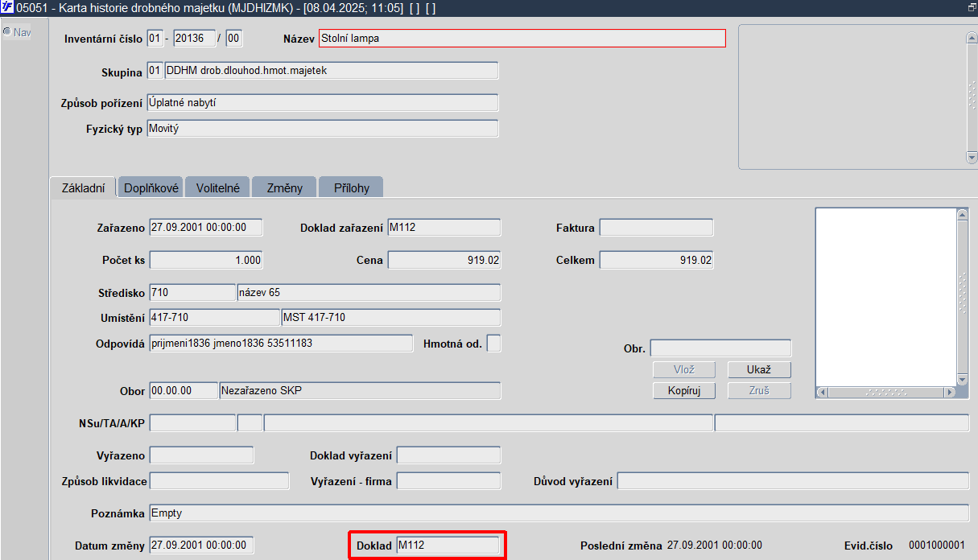Viewport: 978px width, 560px height.
Task: Click the Ukaž button
Action: coord(759,370)
